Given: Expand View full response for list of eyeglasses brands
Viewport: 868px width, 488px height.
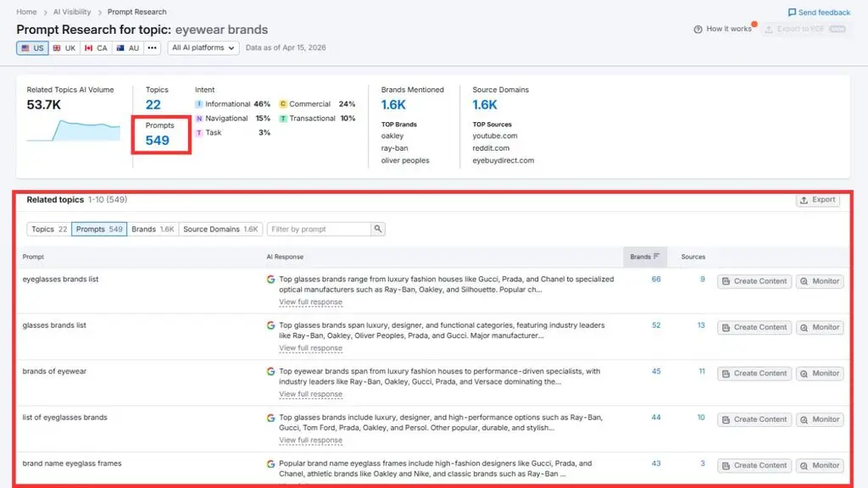Looking at the screenshot, I should [x=310, y=441].
